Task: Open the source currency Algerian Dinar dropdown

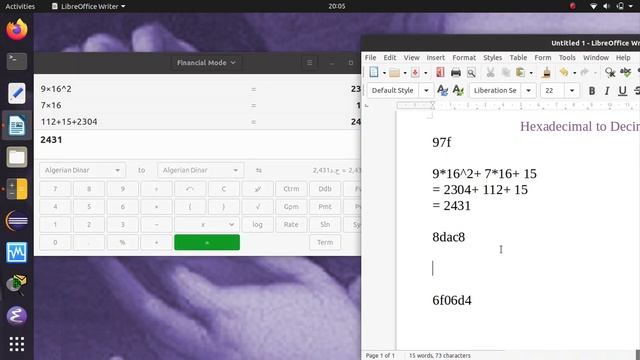Action: [x=82, y=170]
